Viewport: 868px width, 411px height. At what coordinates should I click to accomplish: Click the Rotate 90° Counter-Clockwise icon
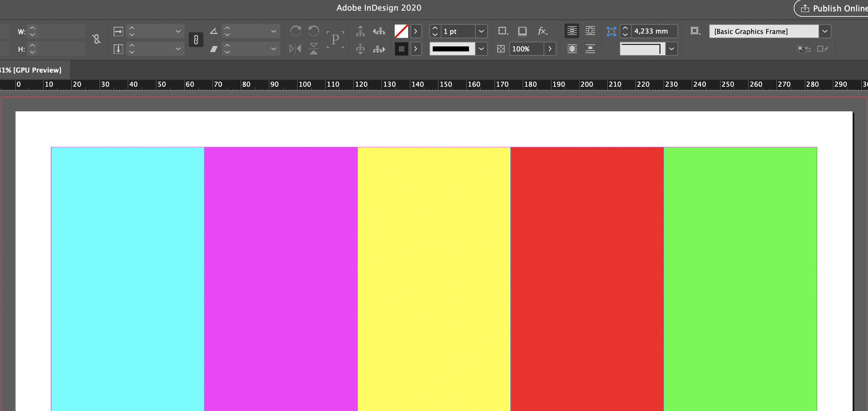coord(313,31)
